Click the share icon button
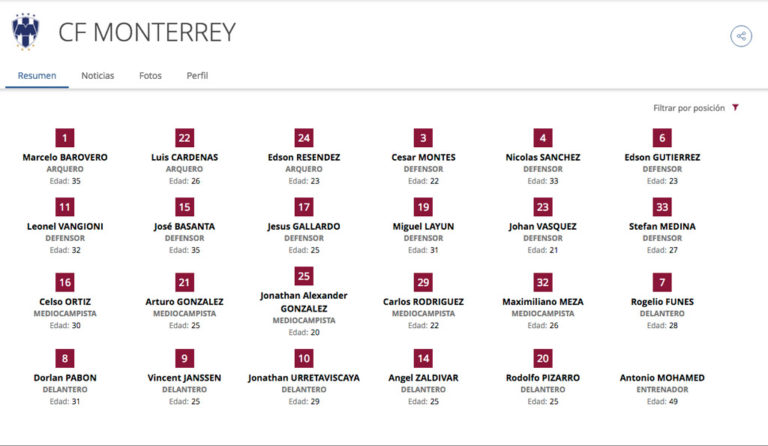The width and height of the screenshot is (768, 446). coord(741,36)
